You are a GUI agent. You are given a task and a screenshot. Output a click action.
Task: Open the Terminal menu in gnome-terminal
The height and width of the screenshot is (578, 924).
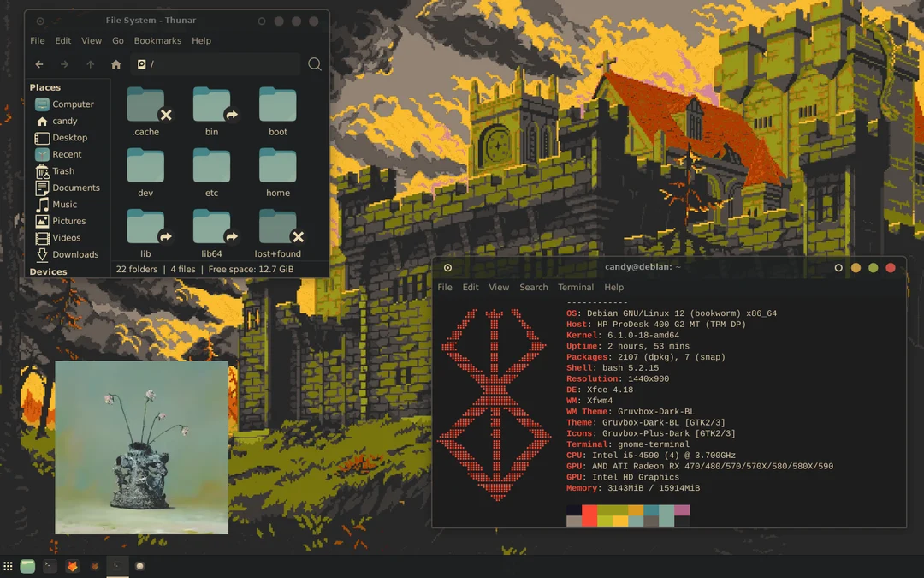click(575, 287)
